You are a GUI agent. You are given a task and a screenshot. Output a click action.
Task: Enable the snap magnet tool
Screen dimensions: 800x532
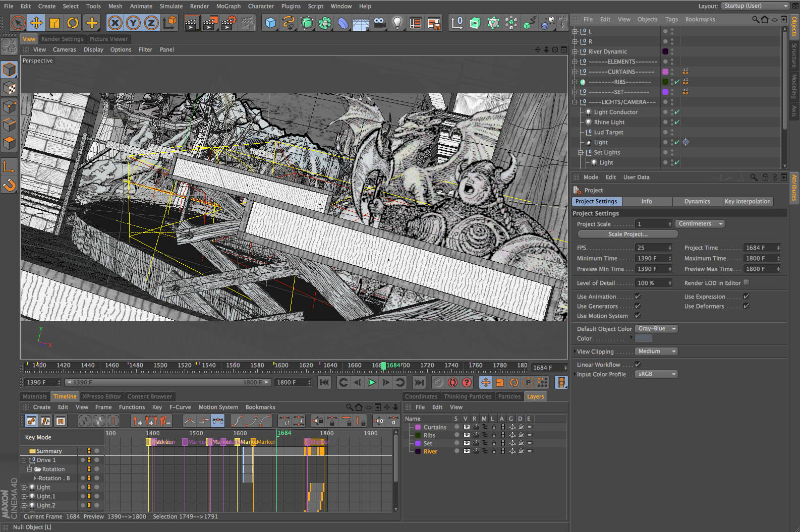pos(9,185)
